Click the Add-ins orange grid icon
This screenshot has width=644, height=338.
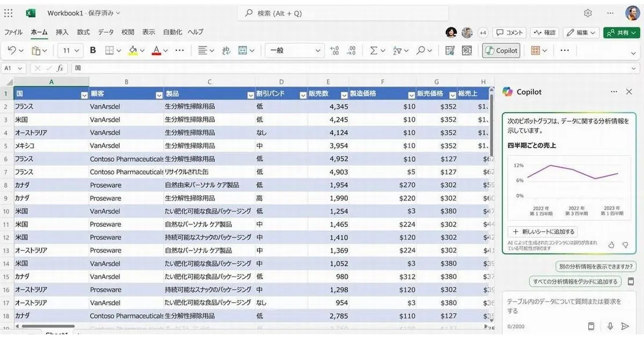click(x=535, y=50)
